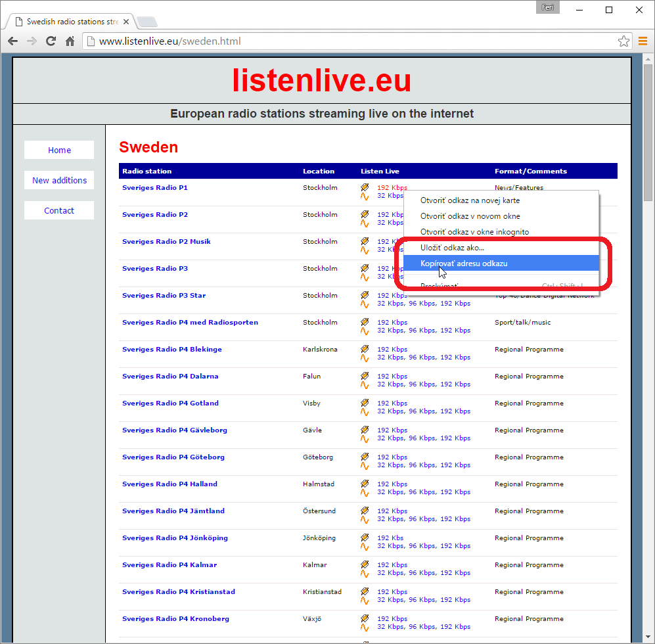Click the Winamp icon for P4 Kalmar
Viewport: 655px width, 644px height.
pos(365,564)
